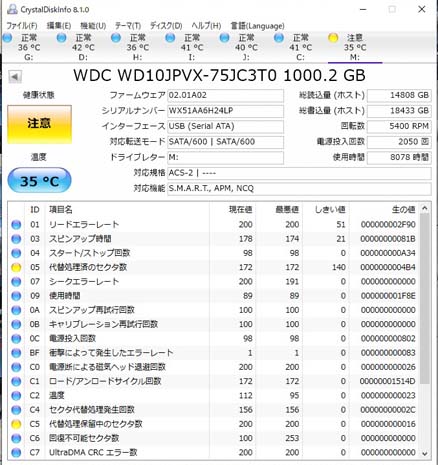
Task: Click status orb for attribute C2 temperature
Action: [x=16, y=396]
